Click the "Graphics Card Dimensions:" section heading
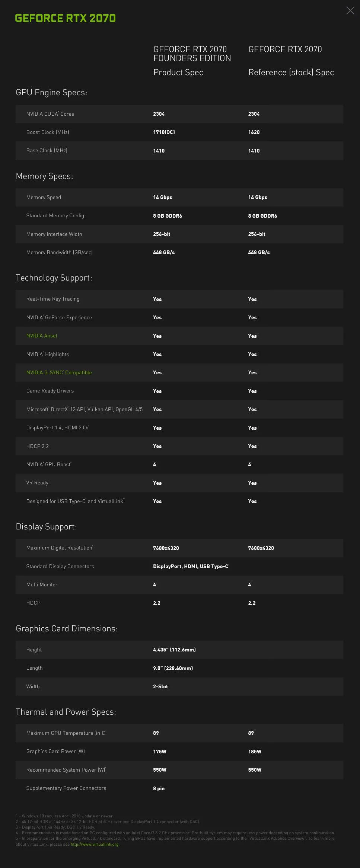 point(67,628)
